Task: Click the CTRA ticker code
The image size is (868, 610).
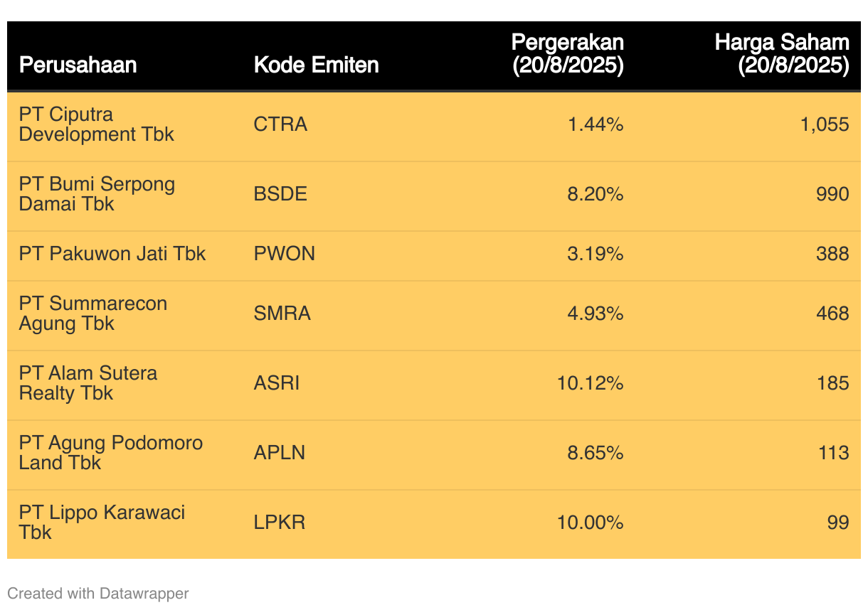Action: pos(280,124)
